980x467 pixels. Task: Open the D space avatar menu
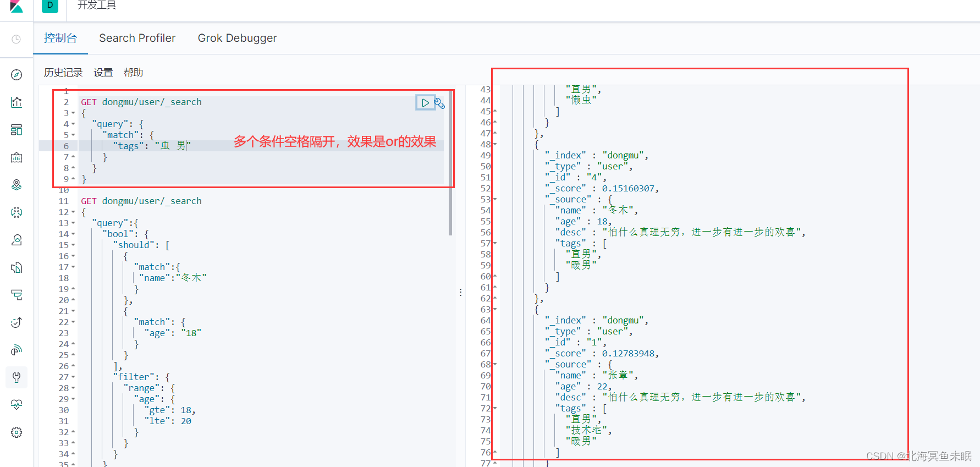point(50,6)
